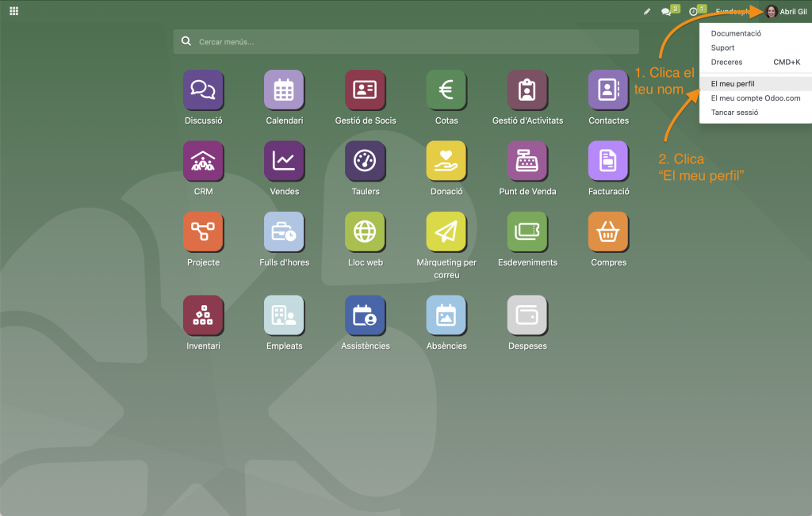
Task: Click the Documentació link in menu
Action: click(736, 33)
